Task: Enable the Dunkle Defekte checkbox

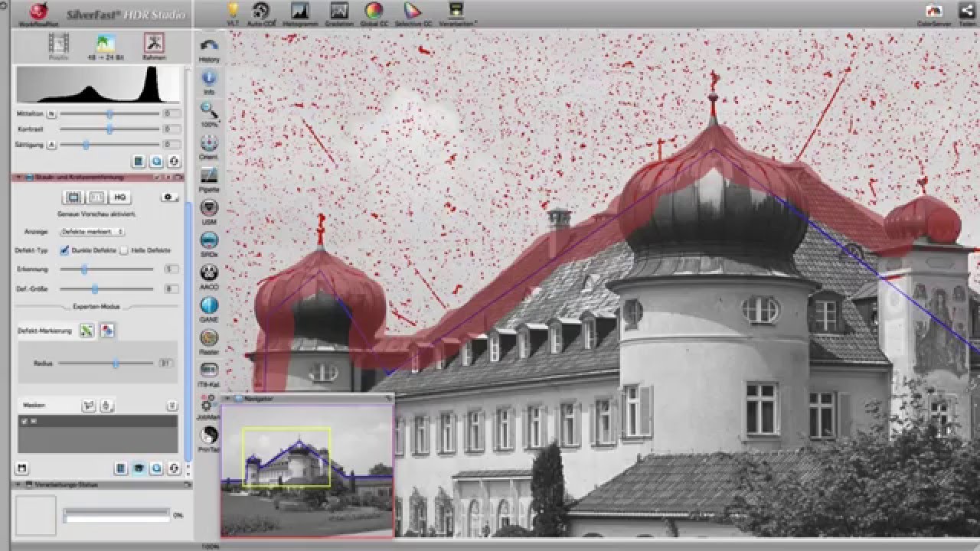Action: coord(65,250)
